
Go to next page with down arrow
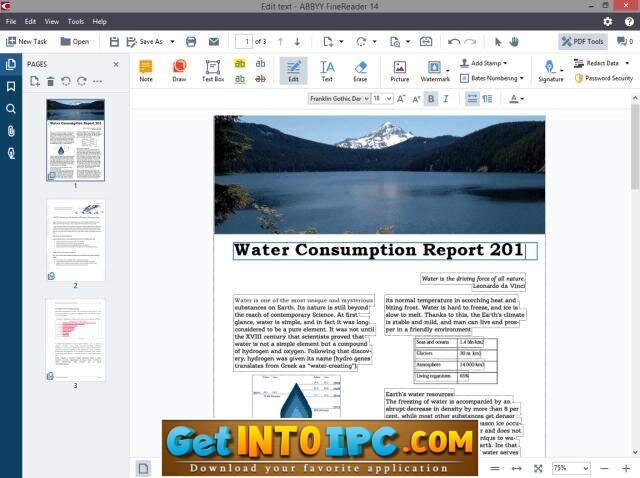pos(297,41)
